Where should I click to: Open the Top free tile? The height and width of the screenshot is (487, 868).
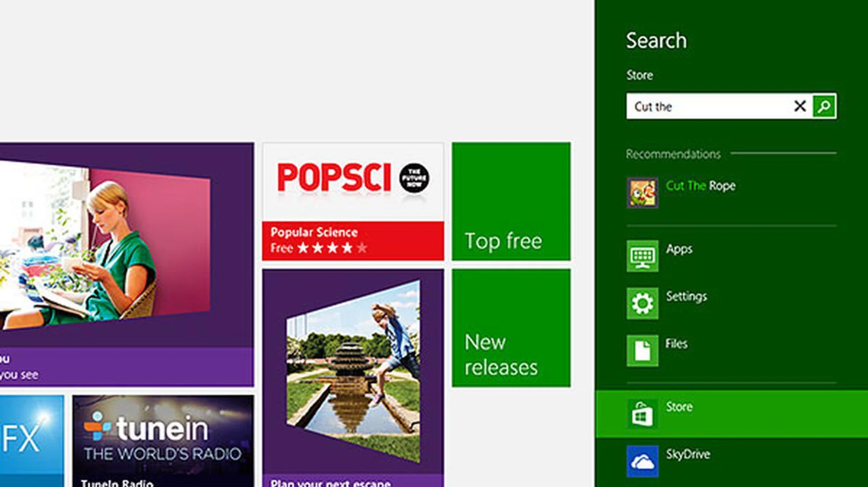[x=511, y=201]
